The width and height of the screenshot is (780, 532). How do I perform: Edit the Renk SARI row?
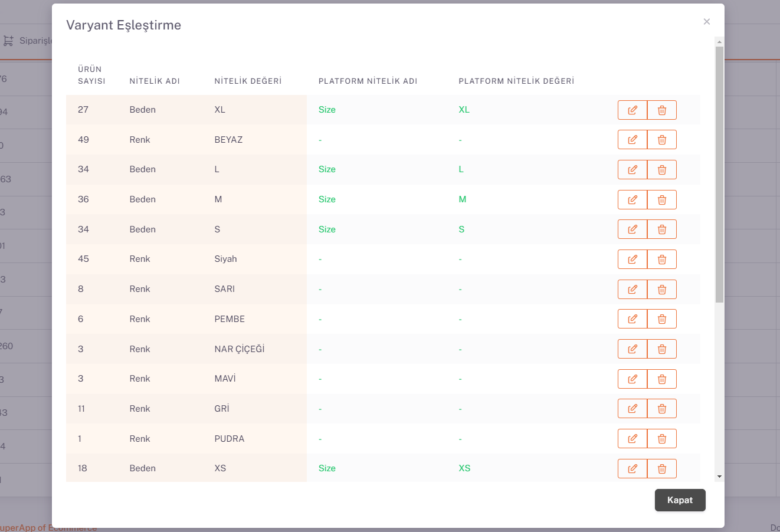click(632, 289)
